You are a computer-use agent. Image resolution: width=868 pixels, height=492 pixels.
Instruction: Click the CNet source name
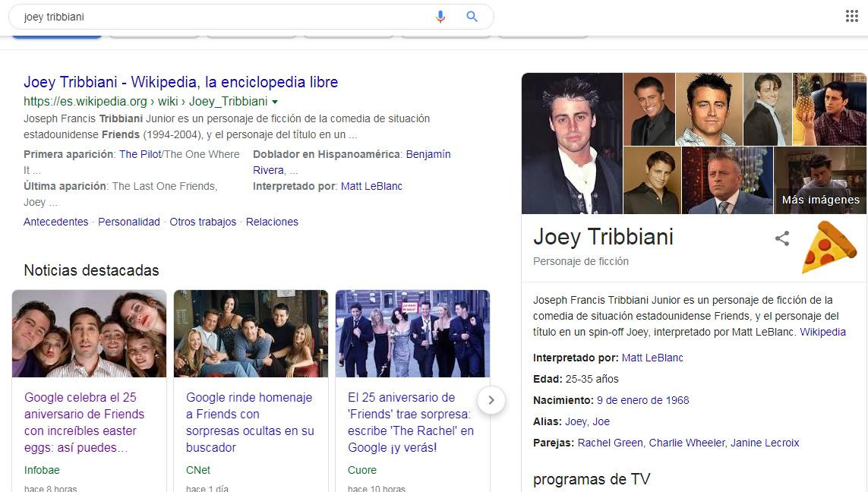click(198, 470)
